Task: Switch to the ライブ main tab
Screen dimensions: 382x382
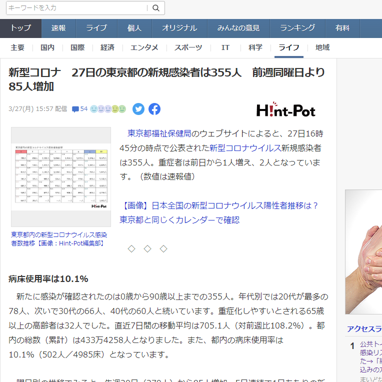Action: point(97,28)
